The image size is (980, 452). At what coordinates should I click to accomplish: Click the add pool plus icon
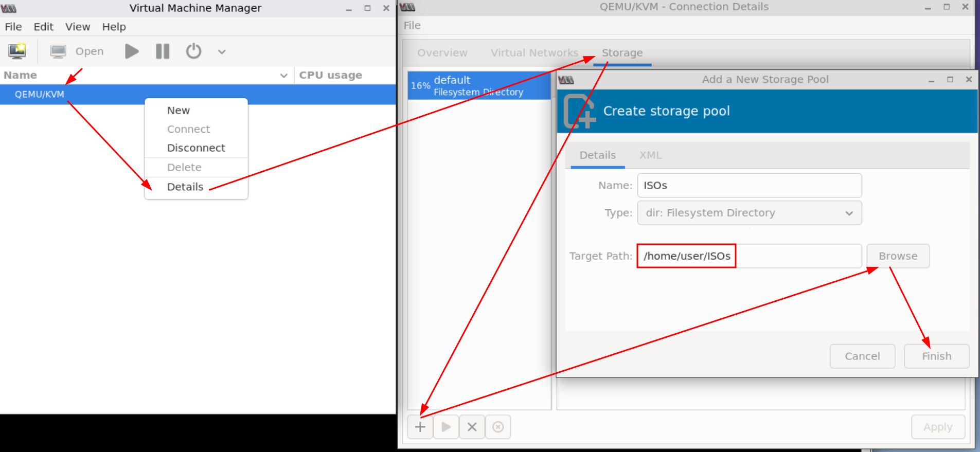(x=420, y=427)
